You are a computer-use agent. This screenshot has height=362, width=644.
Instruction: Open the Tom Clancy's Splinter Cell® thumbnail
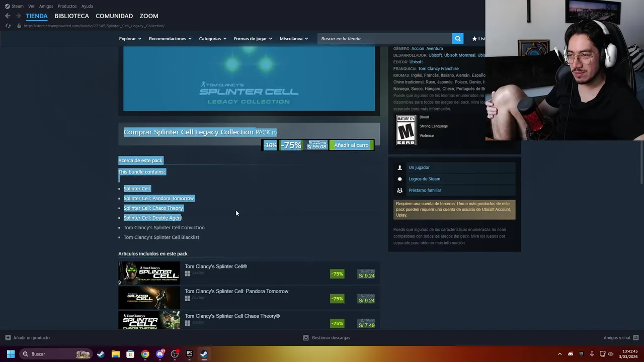point(149,273)
